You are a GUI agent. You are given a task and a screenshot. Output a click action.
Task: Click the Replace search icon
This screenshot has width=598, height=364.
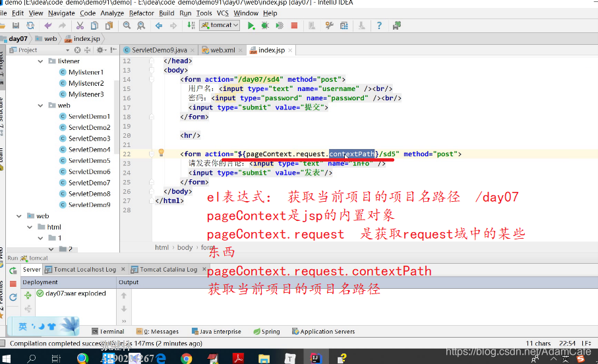point(141,26)
